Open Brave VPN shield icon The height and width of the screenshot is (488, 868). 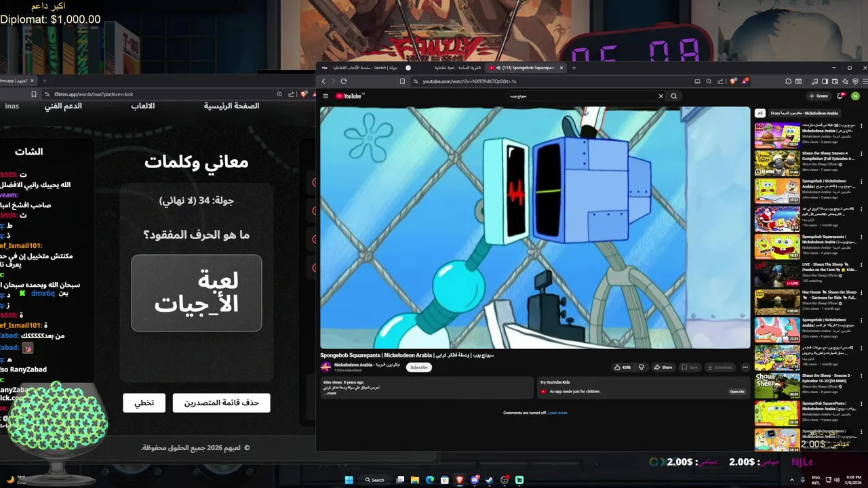pyautogui.click(x=854, y=81)
